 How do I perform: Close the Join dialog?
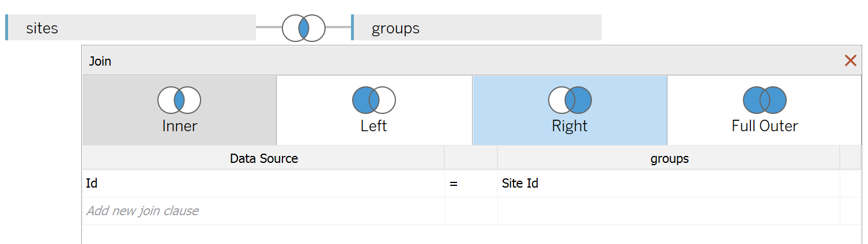(x=850, y=60)
